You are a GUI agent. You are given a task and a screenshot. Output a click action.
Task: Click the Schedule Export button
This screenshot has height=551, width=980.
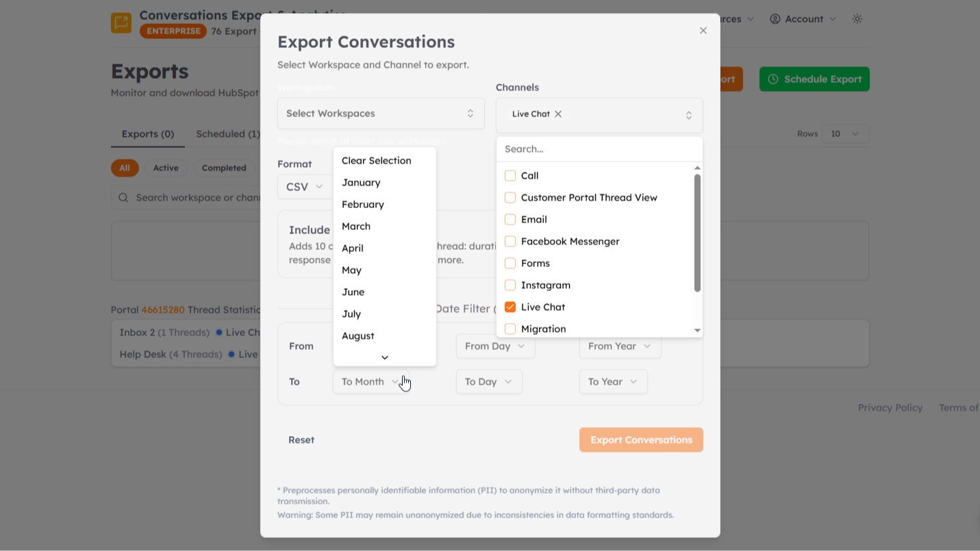click(x=814, y=79)
